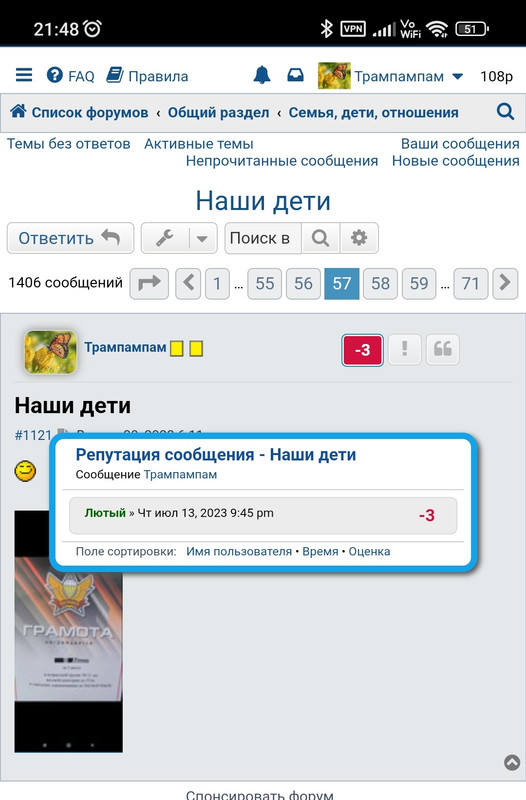Tap the Bluetooth status icon

pyautogui.click(x=326, y=29)
